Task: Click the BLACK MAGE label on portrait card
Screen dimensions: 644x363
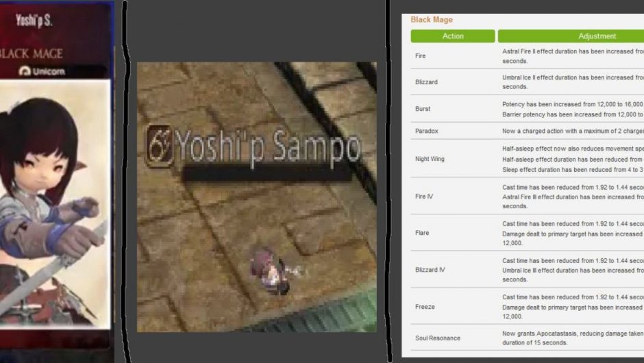Action: click(32, 53)
